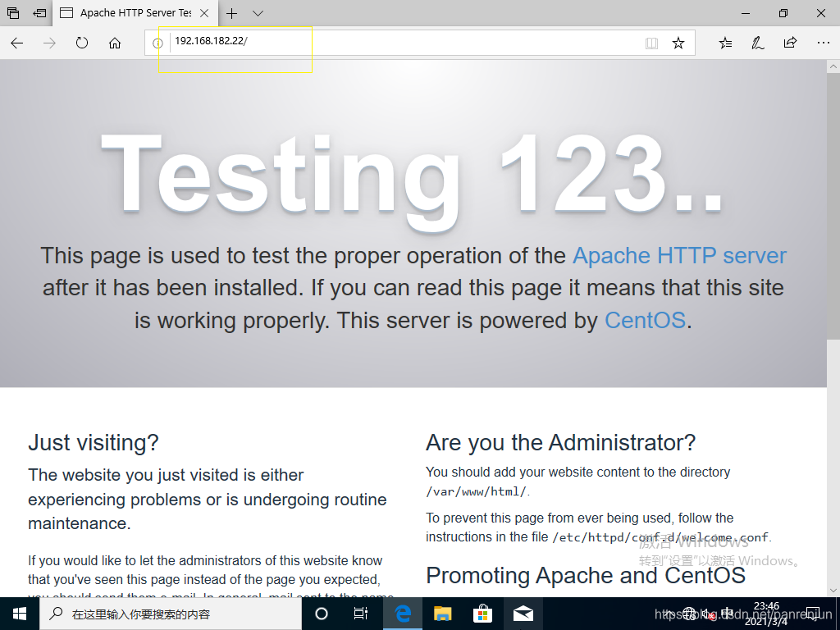Restore down the browser window
This screenshot has width=840, height=630.
click(x=783, y=13)
